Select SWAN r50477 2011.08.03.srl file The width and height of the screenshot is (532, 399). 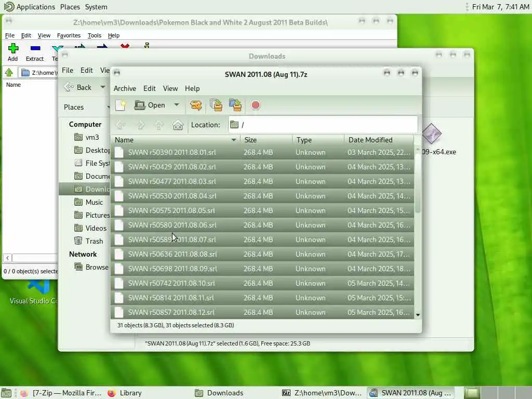262,181
